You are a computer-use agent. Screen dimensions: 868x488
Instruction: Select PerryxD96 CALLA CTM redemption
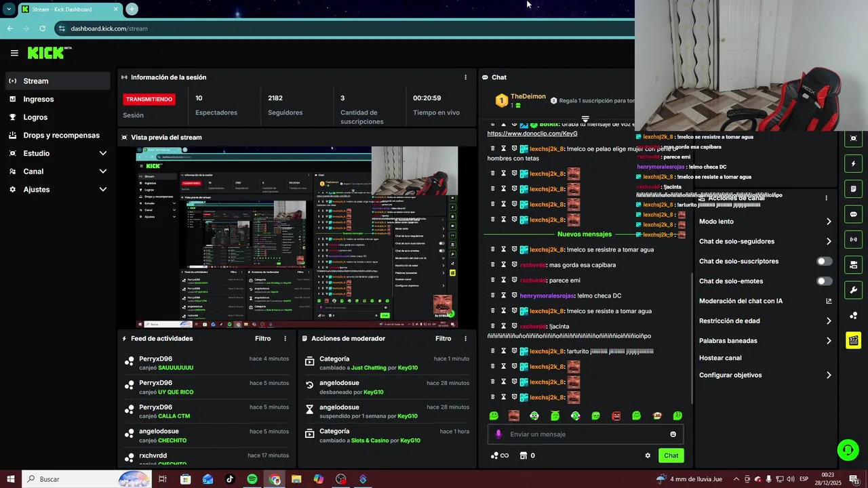[x=207, y=411]
